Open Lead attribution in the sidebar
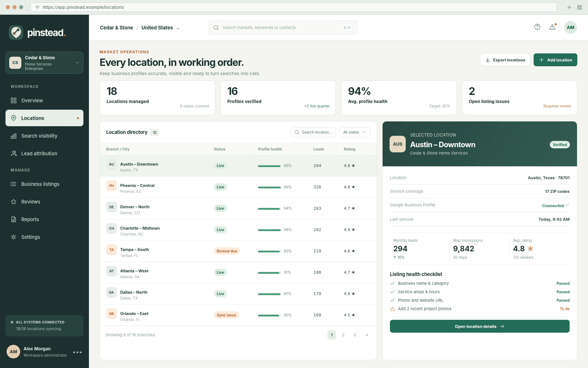588x368 pixels. pyautogui.click(x=44, y=153)
